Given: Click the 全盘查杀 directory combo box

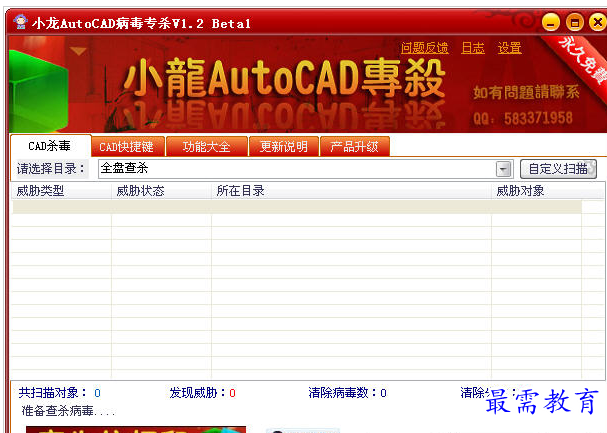Looking at the screenshot, I should (x=305, y=169).
